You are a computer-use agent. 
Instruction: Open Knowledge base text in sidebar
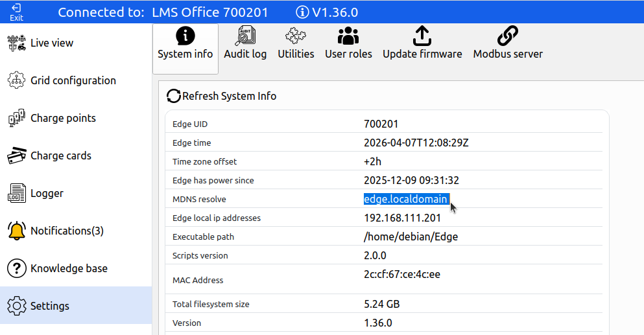tap(69, 268)
